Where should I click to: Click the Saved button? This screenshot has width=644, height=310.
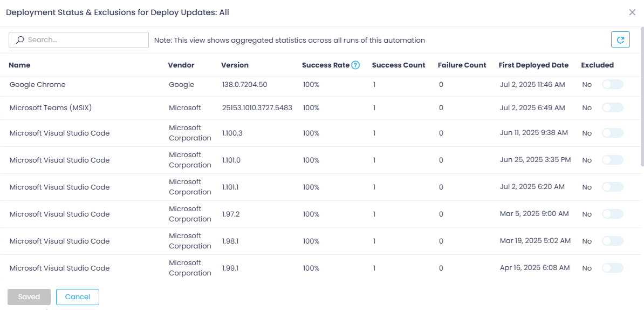[x=29, y=297]
